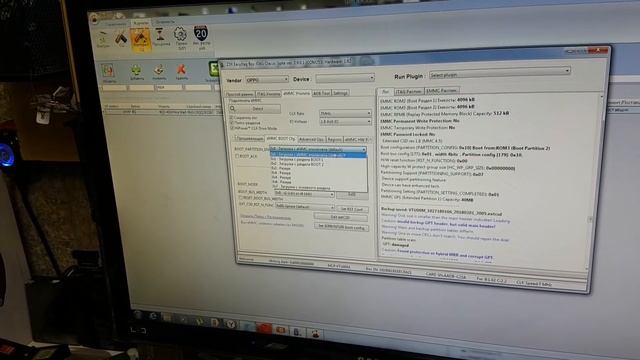This screenshot has height=360, width=640.
Task: Open the IO Voltage dropdown
Action: pyautogui.click(x=345, y=122)
